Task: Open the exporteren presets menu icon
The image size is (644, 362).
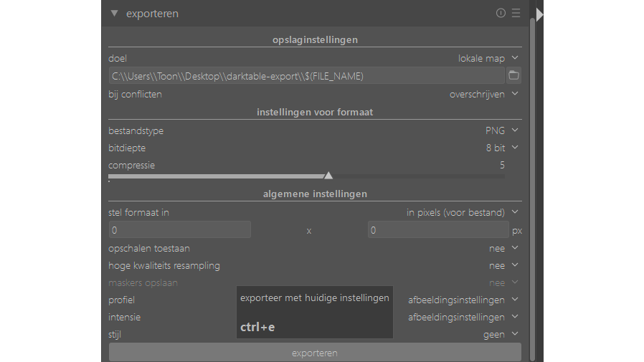Action: tap(516, 13)
